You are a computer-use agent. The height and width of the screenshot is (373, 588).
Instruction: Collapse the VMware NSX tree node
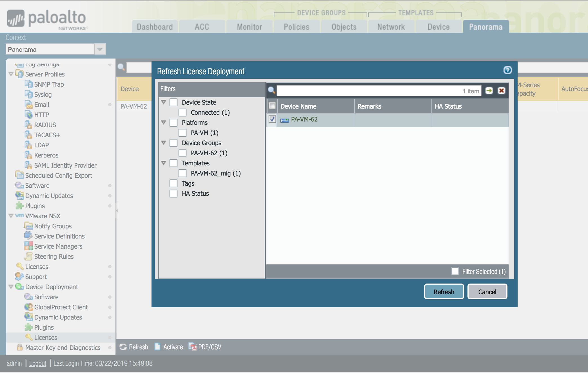tap(11, 216)
